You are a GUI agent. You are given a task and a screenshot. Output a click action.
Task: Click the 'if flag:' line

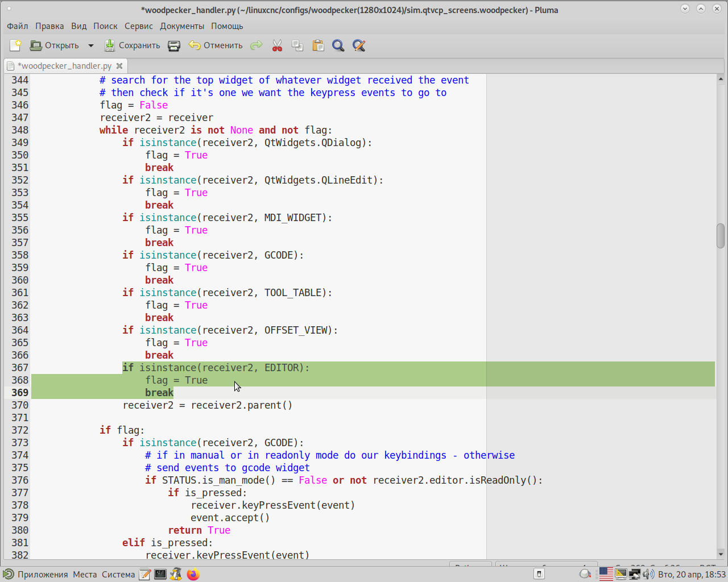click(122, 430)
